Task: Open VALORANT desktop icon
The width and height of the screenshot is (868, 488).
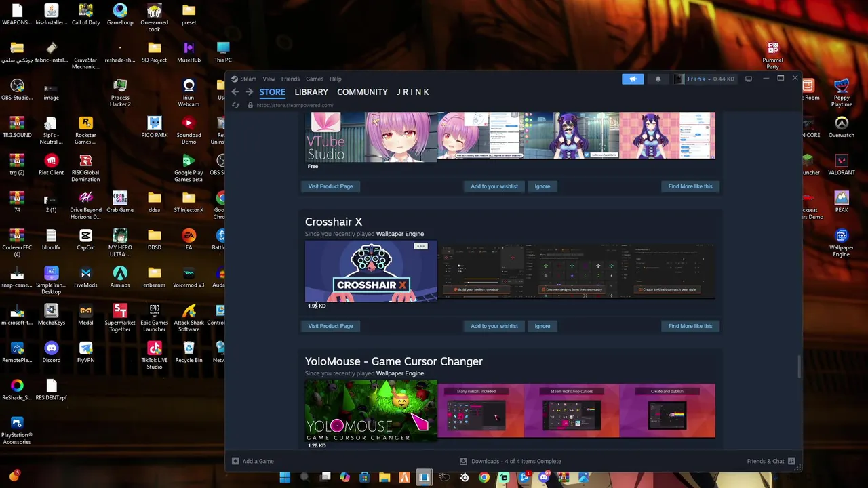Action: point(842,165)
